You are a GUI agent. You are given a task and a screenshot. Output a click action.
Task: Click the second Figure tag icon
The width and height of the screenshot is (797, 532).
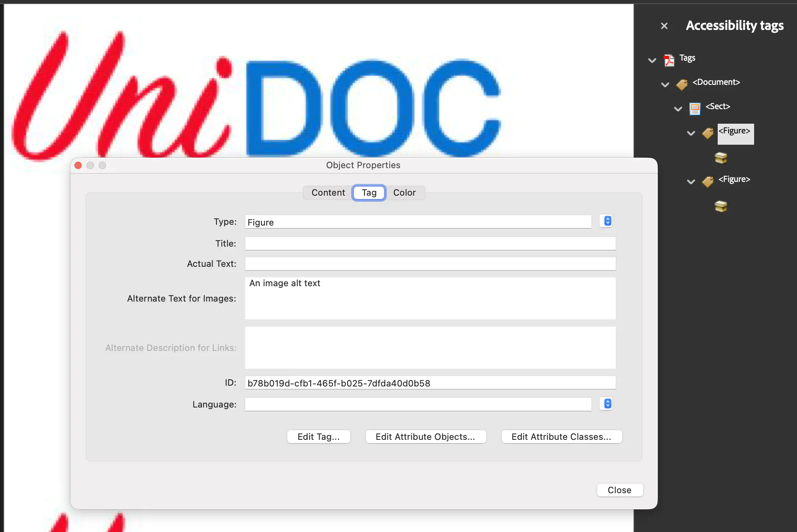[x=708, y=182]
